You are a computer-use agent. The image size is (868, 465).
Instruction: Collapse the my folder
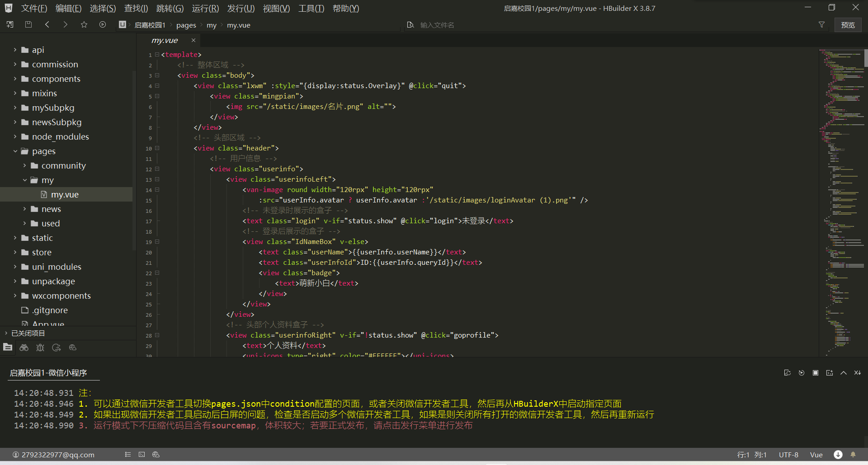(x=24, y=180)
